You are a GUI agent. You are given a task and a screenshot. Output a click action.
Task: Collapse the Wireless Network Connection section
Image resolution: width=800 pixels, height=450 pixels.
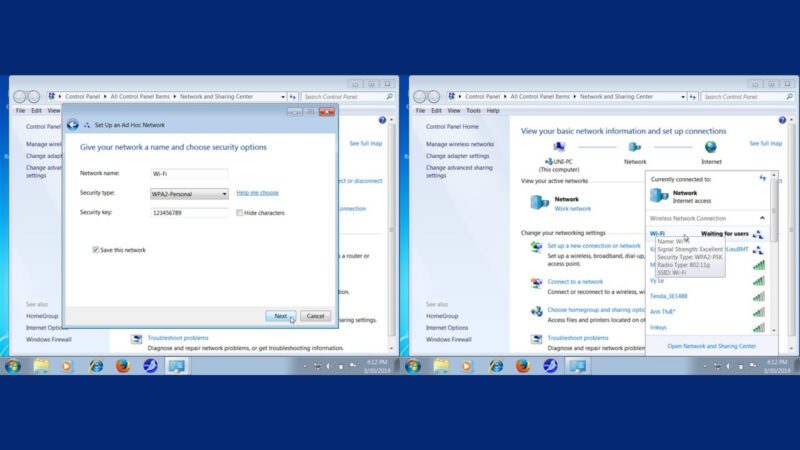tap(762, 218)
